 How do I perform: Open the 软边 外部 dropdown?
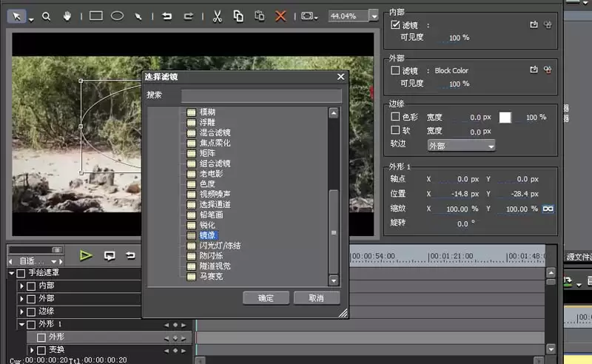coord(461,146)
